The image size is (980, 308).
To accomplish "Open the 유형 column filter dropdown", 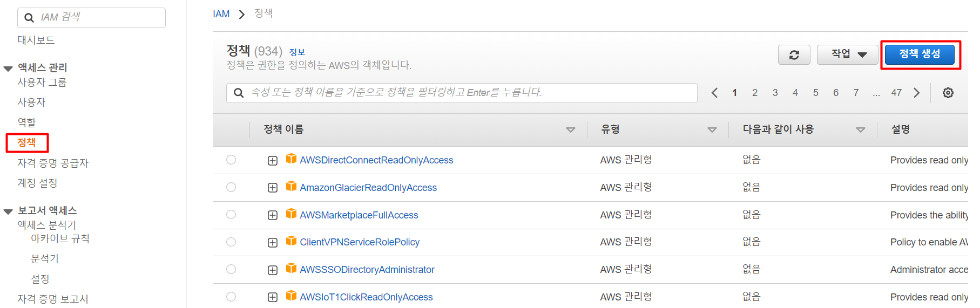I will [x=712, y=130].
